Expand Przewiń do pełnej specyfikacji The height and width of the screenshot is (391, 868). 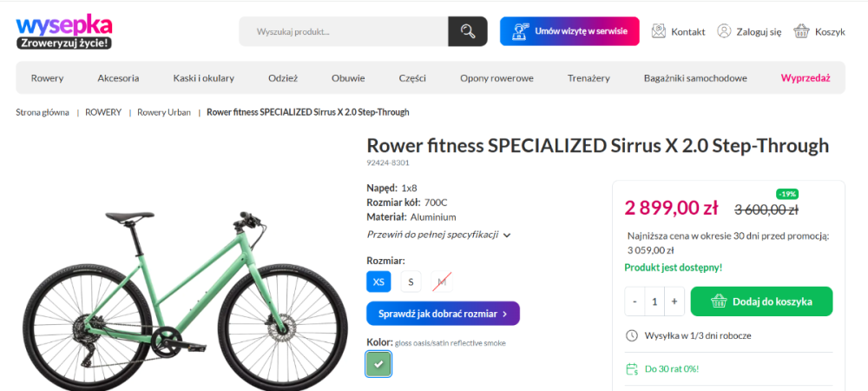pos(438,235)
